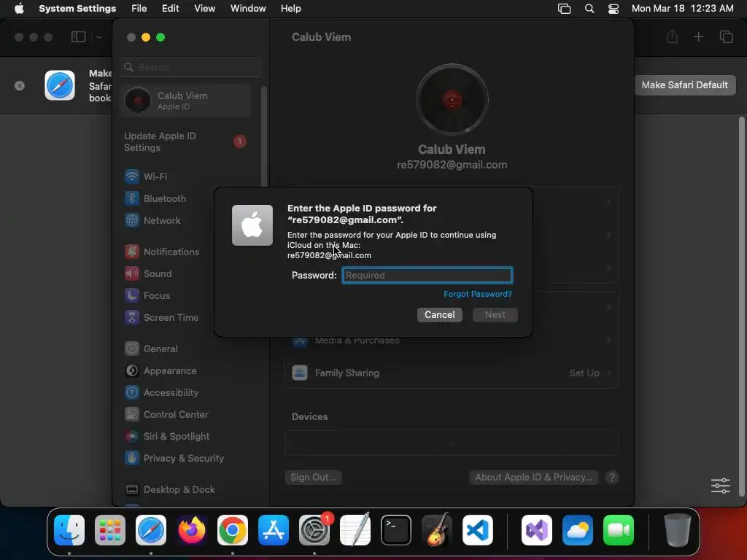Click Cancel in the password dialog

[439, 315]
